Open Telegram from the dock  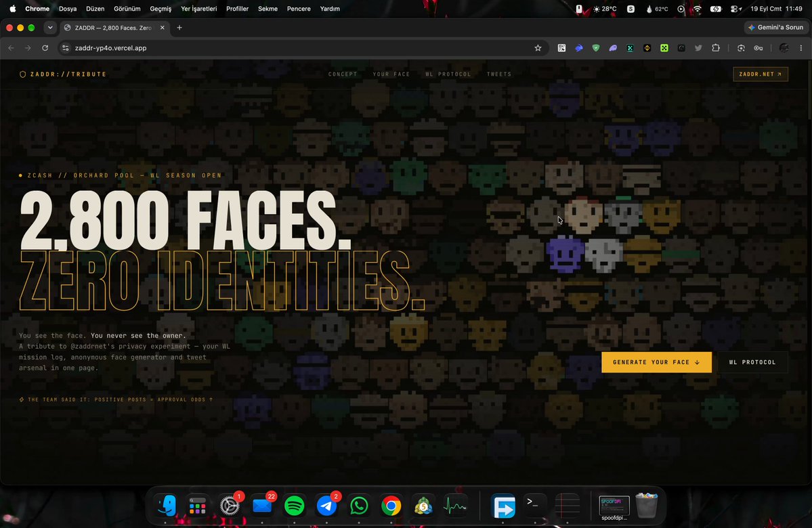tap(327, 506)
